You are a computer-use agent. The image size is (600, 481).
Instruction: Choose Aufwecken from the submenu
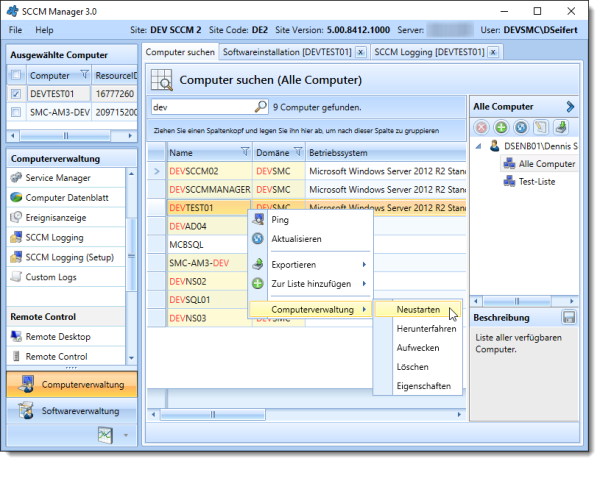pos(418,347)
